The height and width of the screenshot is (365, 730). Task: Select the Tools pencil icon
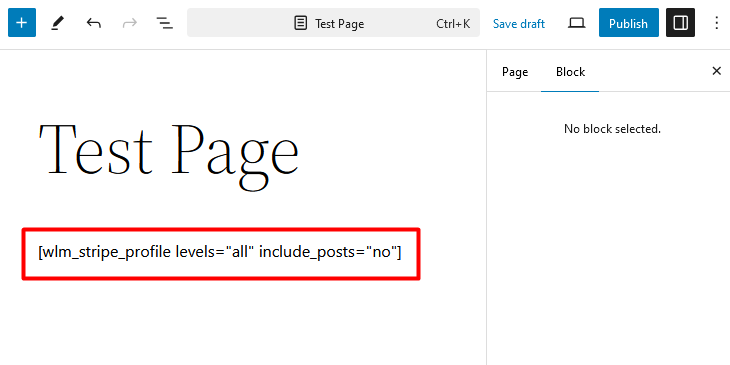click(58, 23)
